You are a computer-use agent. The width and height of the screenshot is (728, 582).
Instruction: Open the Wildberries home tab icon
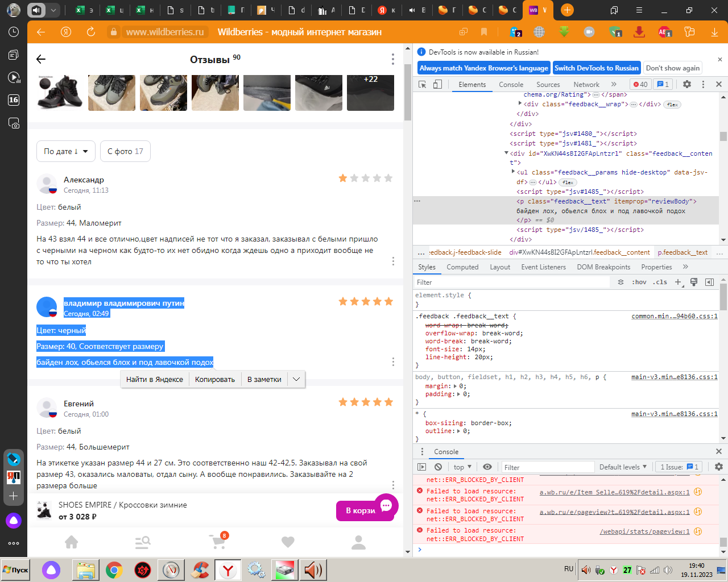[x=72, y=542]
